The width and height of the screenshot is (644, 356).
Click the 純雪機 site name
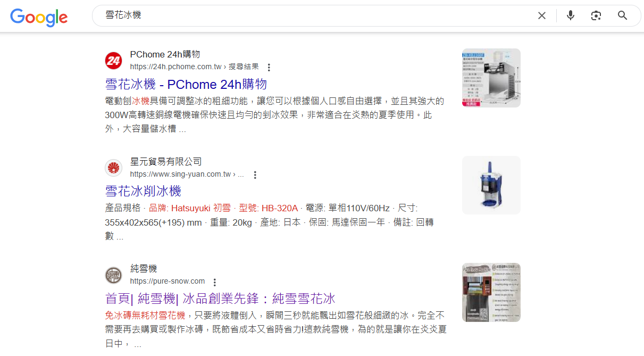[144, 269]
